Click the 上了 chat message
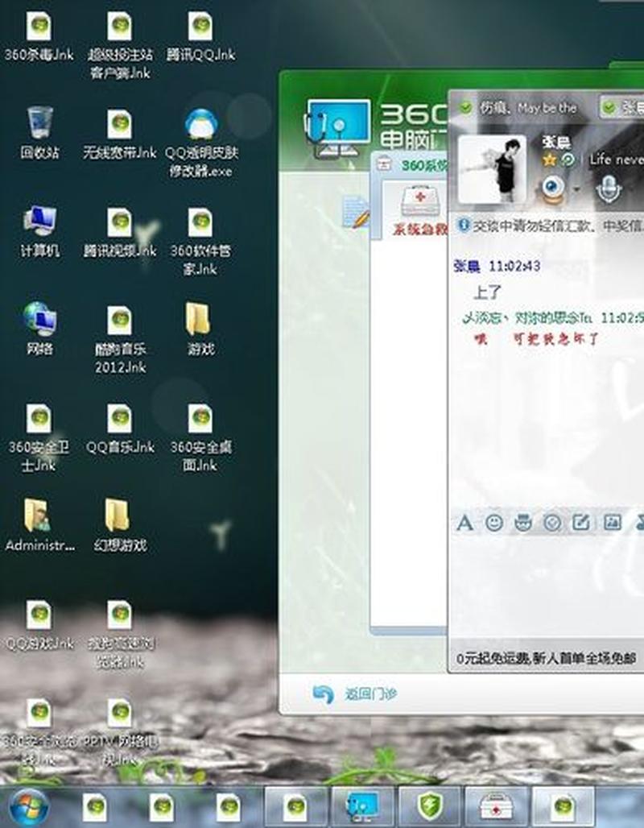644x828 pixels. [x=487, y=292]
